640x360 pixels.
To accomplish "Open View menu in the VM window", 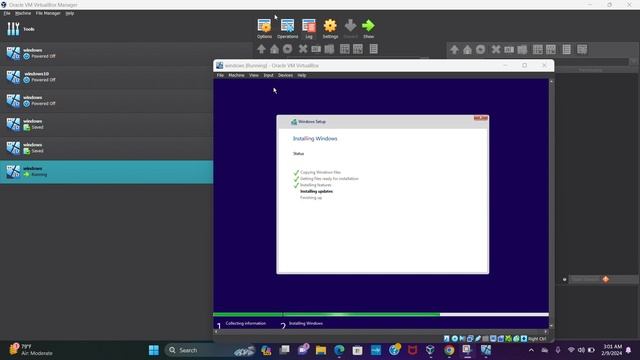I will (x=254, y=76).
